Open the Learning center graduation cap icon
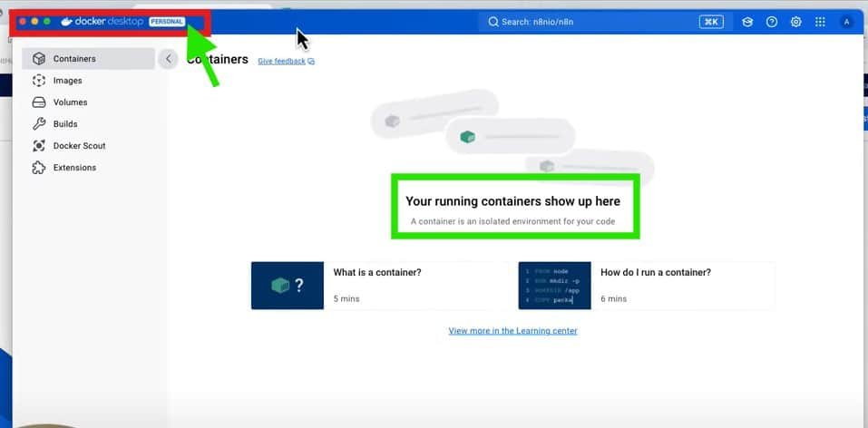The image size is (868, 428). point(747,22)
